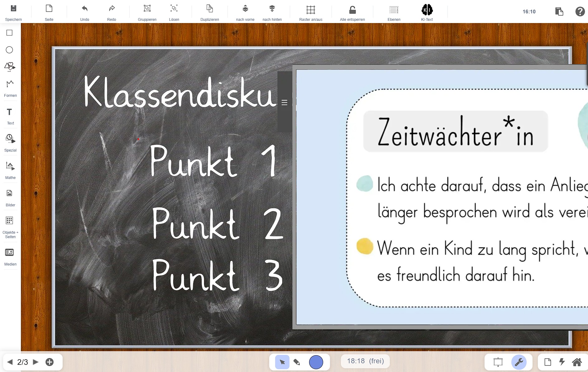588x372 pixels.
Task: Select the circle shape tool
Action: [x=9, y=50]
